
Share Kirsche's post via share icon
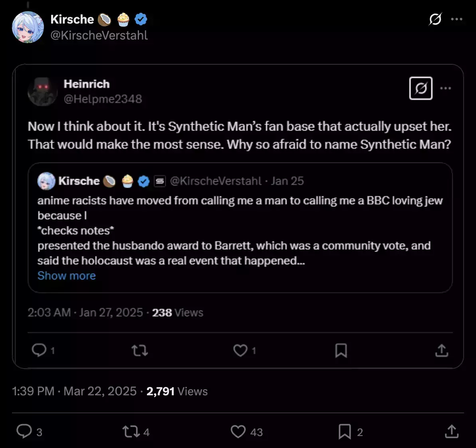click(451, 431)
